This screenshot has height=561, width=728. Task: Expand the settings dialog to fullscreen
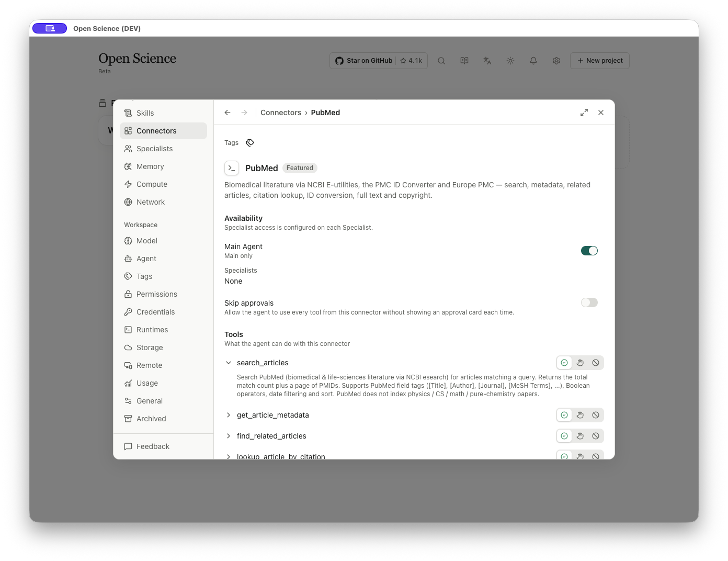coord(584,113)
